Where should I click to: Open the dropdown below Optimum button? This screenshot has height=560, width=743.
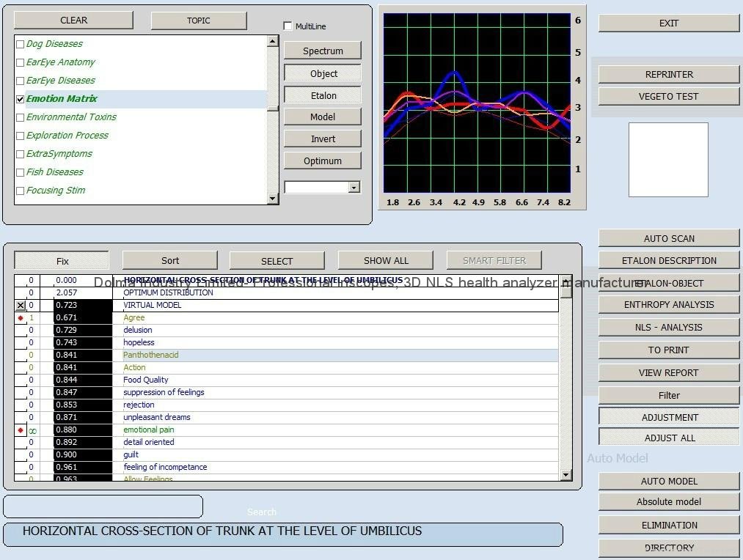pyautogui.click(x=354, y=188)
